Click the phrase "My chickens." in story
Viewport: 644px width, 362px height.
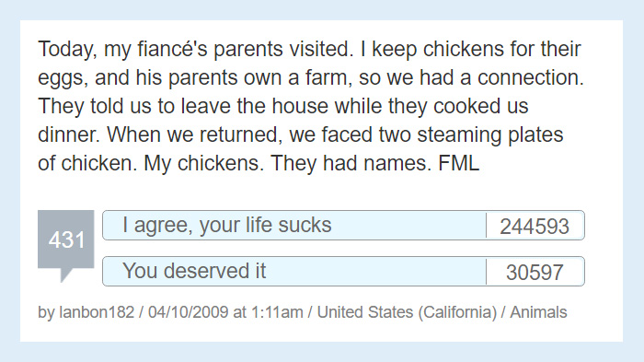point(203,164)
